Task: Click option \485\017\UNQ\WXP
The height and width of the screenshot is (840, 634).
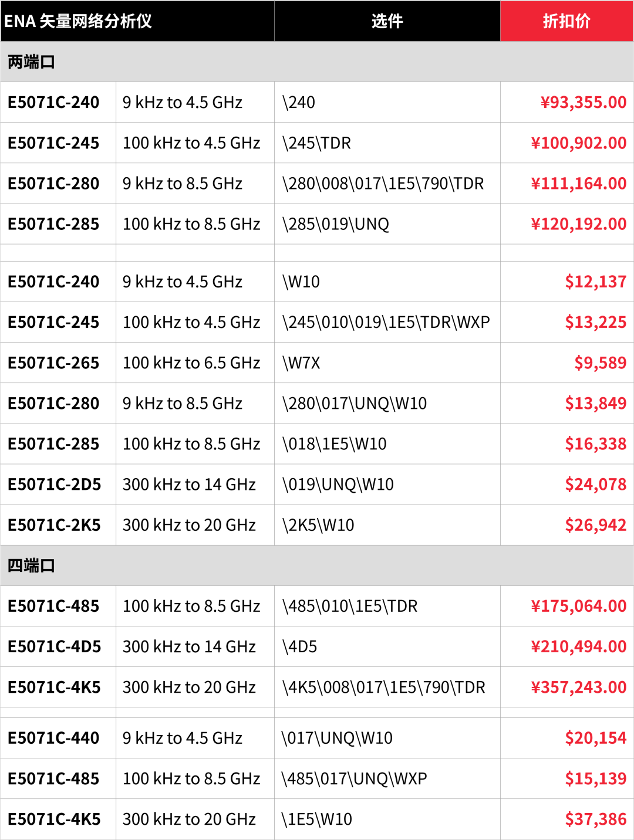Action: click(355, 778)
